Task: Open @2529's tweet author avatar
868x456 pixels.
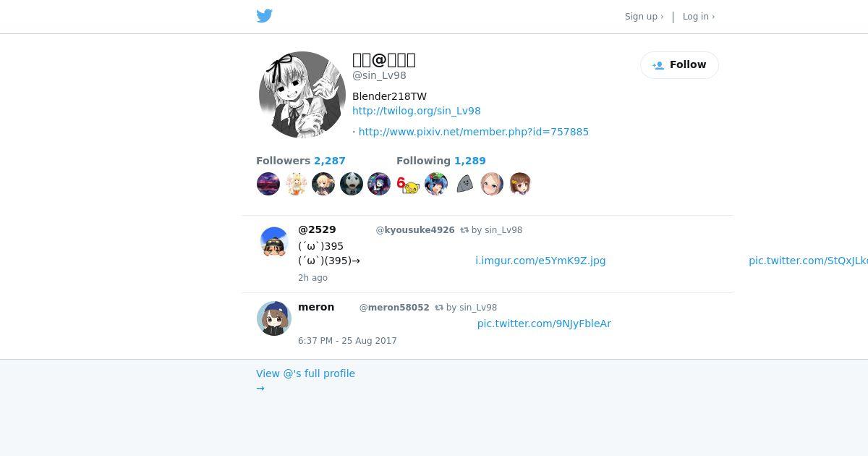Action: tap(274, 242)
